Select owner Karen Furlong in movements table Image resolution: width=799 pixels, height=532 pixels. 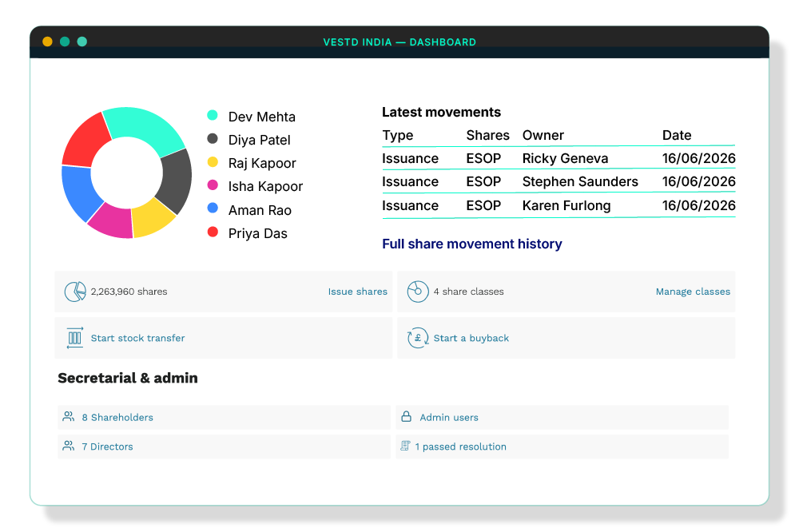(566, 205)
